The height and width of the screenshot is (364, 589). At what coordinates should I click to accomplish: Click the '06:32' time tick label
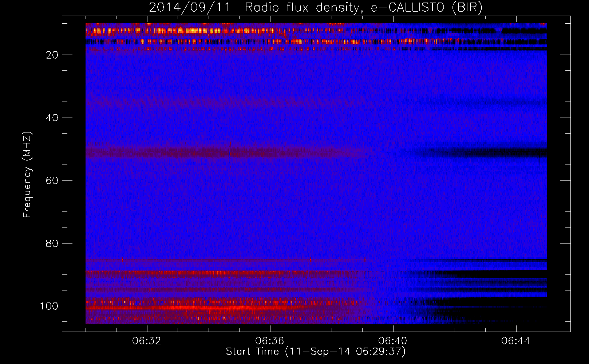coord(147,341)
